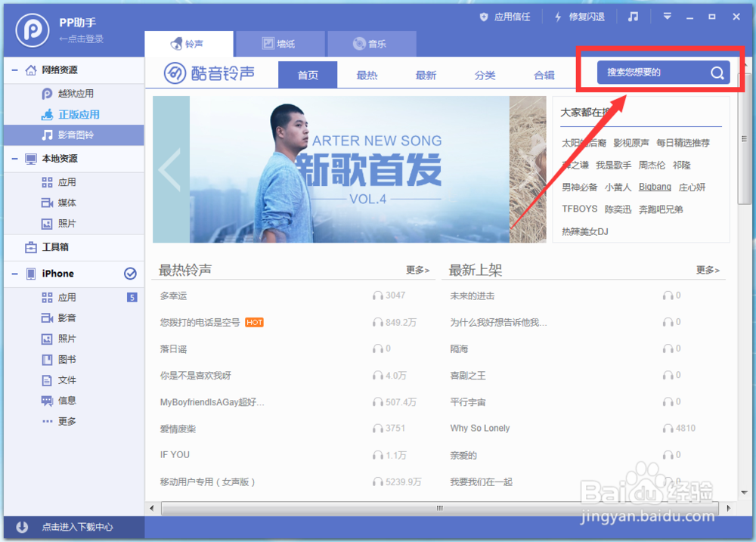Open the 工具箱 toolbox

47,247
